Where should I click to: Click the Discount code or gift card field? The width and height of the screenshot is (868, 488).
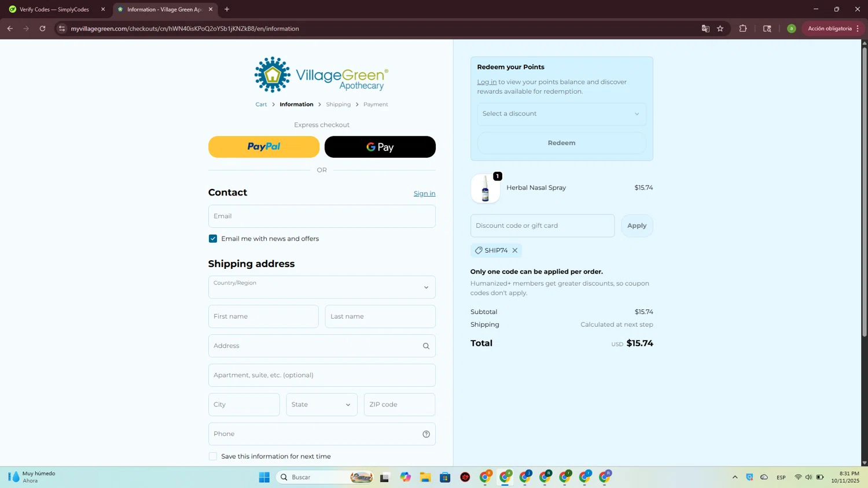pos(542,225)
